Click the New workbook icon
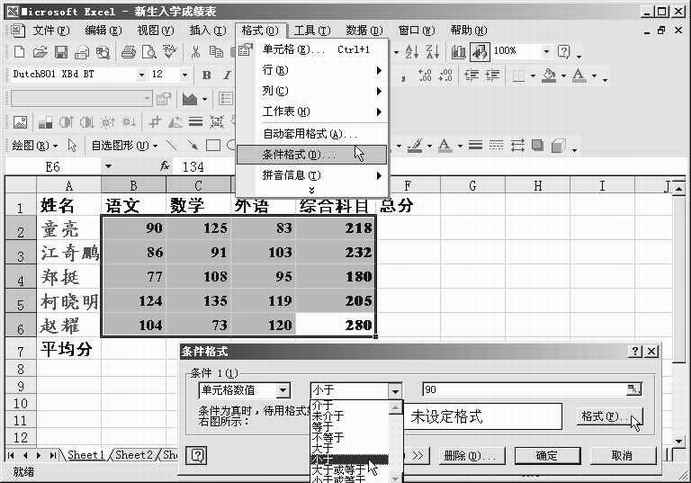This screenshot has width=691, height=483. coord(19,52)
